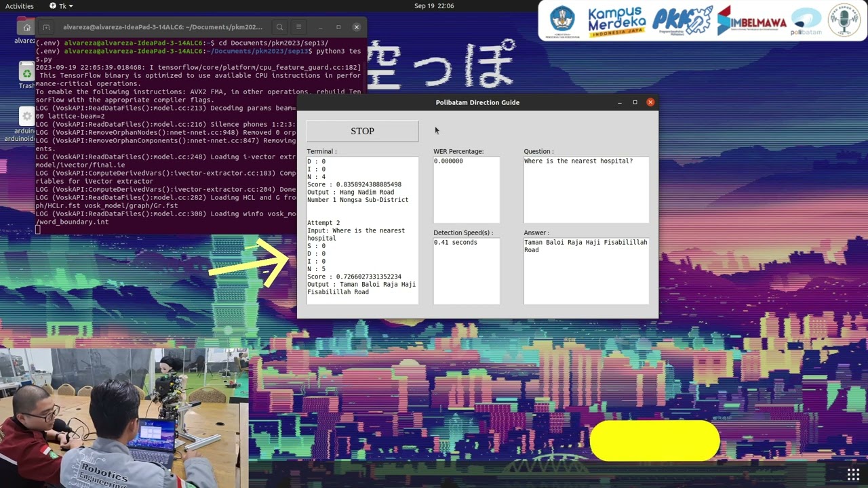Open the clock showing Sep 19 22:06
Screen dimensions: 868x488
(434, 6)
